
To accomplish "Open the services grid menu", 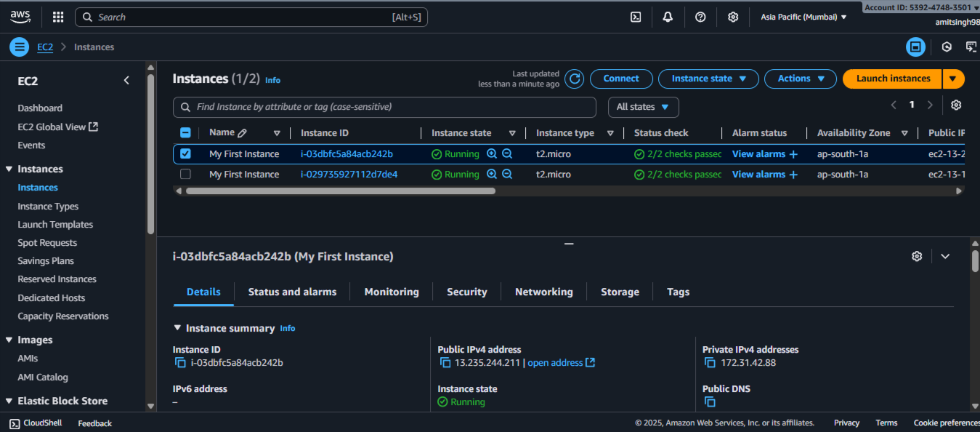I will coord(58,17).
